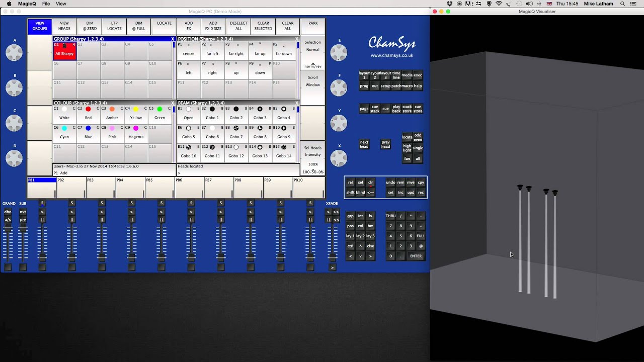
Task: Click encoder wheel D
Action: point(14,158)
